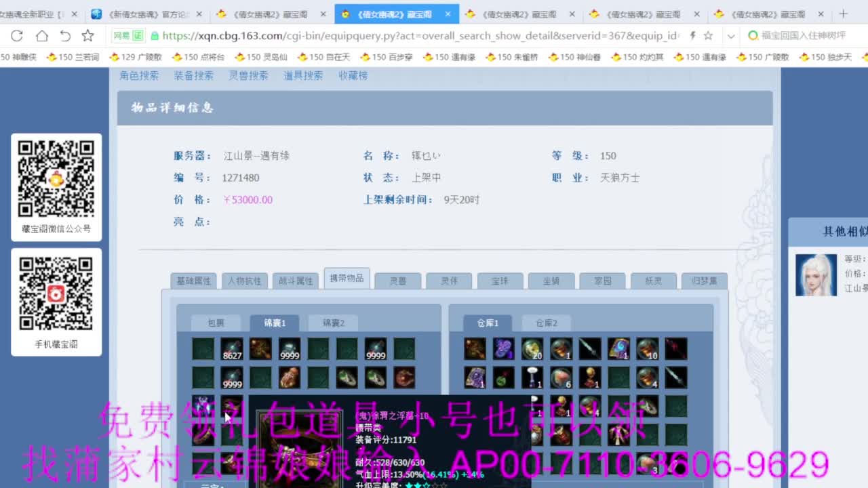The image size is (868, 488).
Task: Open the 150 兰若词 bookmark
Action: (73, 58)
